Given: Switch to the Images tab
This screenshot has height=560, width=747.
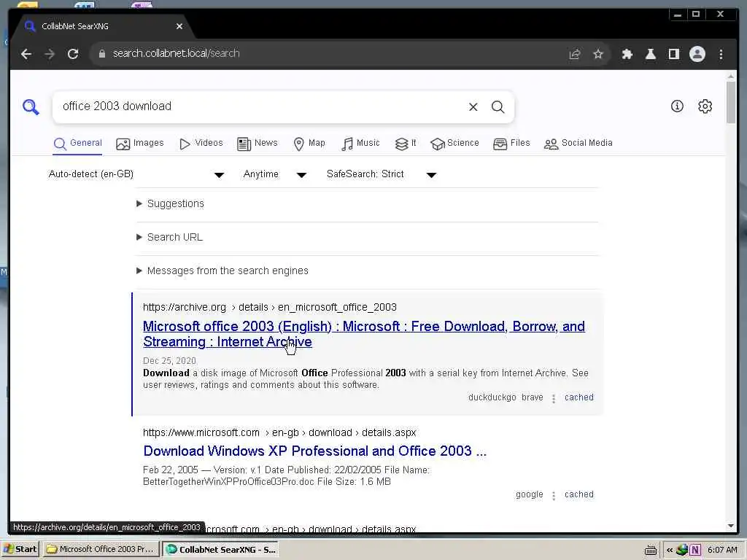Looking at the screenshot, I should 139,144.
